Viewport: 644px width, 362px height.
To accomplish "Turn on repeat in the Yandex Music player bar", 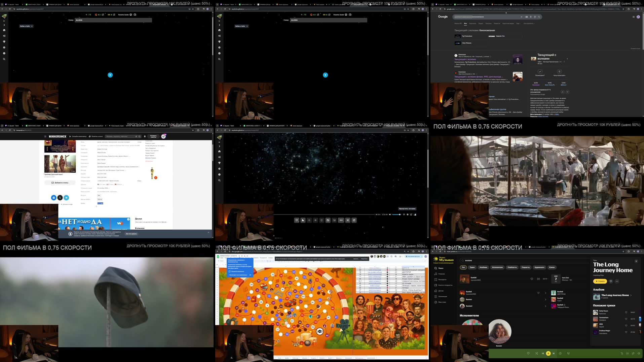I will point(560,354).
